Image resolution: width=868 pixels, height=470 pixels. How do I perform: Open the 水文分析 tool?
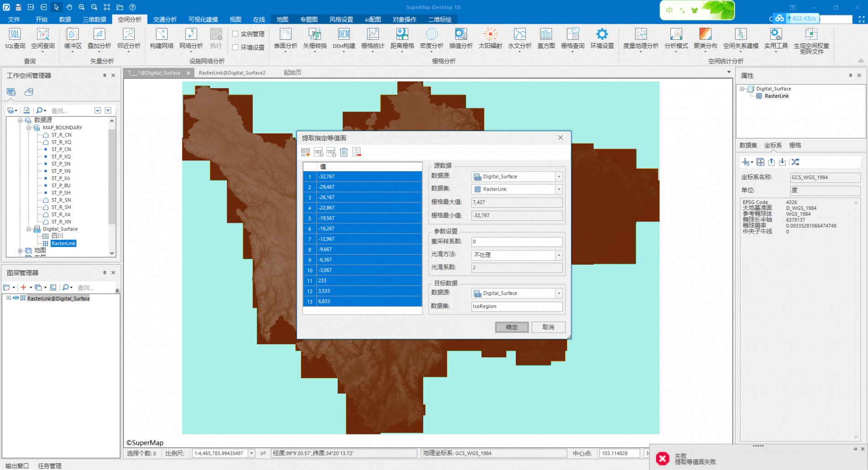[x=519, y=39]
